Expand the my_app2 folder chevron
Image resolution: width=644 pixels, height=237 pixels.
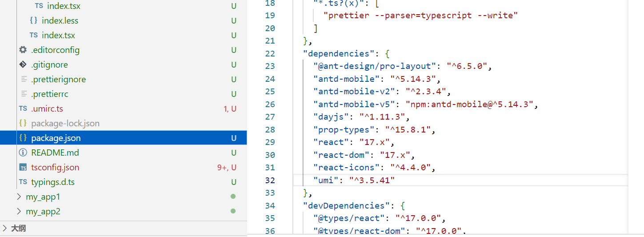pos(19,211)
